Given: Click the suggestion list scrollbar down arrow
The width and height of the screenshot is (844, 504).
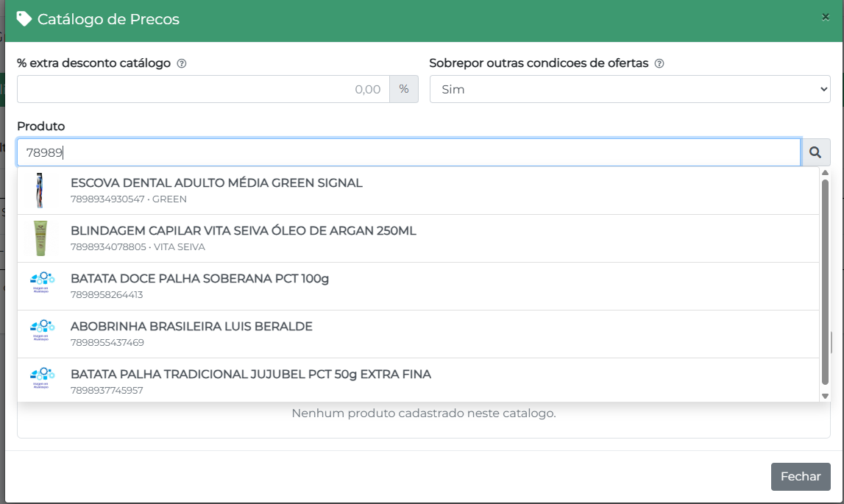Looking at the screenshot, I should [x=825, y=396].
